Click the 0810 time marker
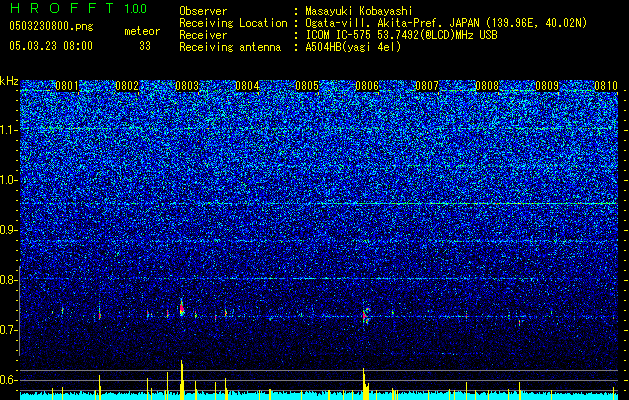Image resolution: width=629 pixels, height=400 pixels. pyautogui.click(x=606, y=86)
